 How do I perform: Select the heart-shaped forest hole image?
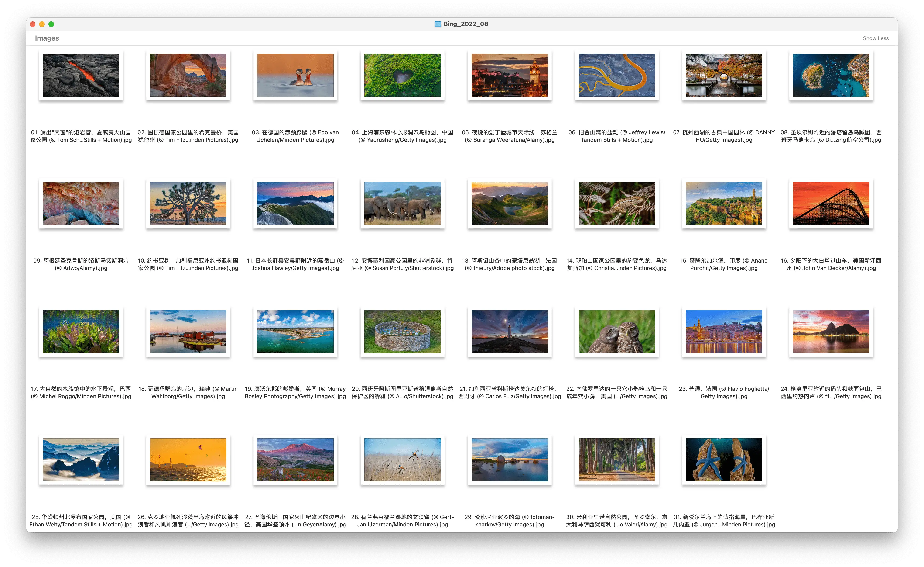click(x=402, y=75)
